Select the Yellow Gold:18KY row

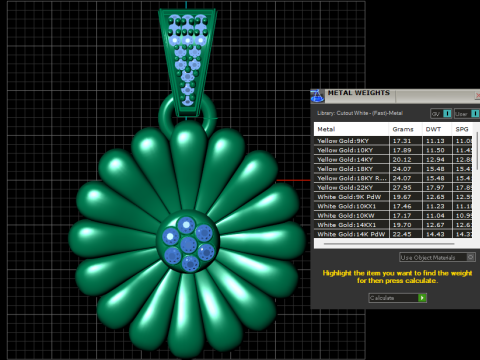(393, 169)
